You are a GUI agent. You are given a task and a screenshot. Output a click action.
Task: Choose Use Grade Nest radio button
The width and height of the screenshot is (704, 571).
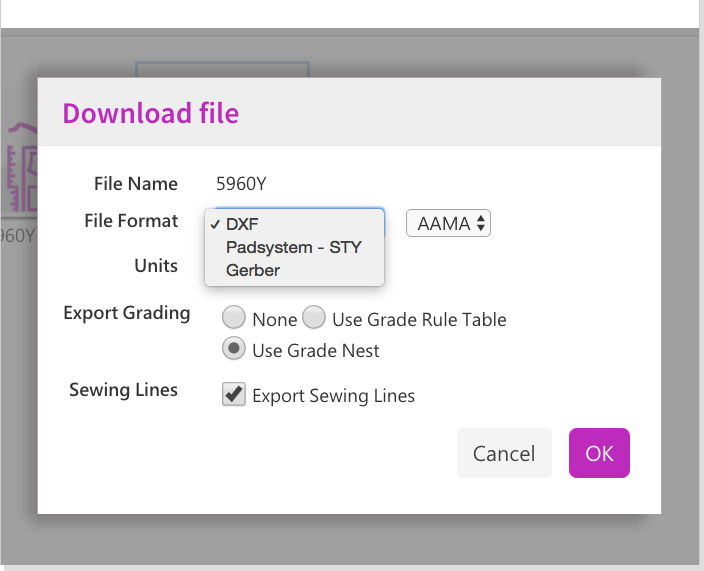point(234,350)
